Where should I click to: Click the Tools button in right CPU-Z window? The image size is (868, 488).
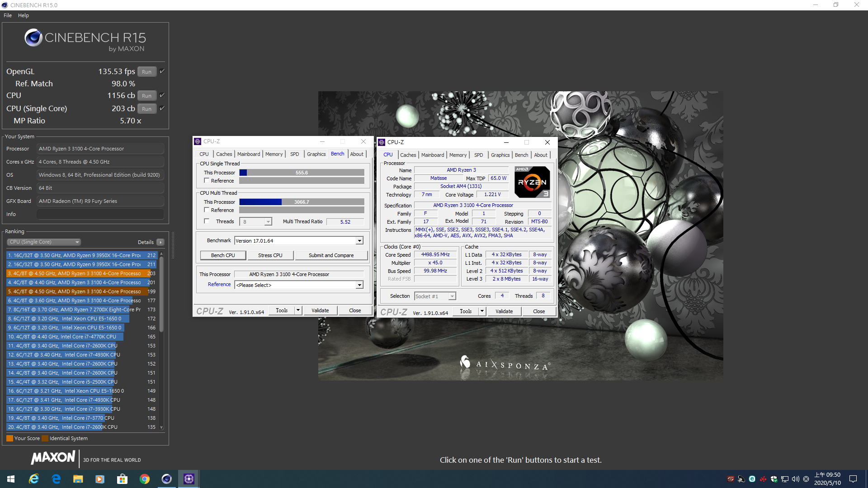point(466,311)
